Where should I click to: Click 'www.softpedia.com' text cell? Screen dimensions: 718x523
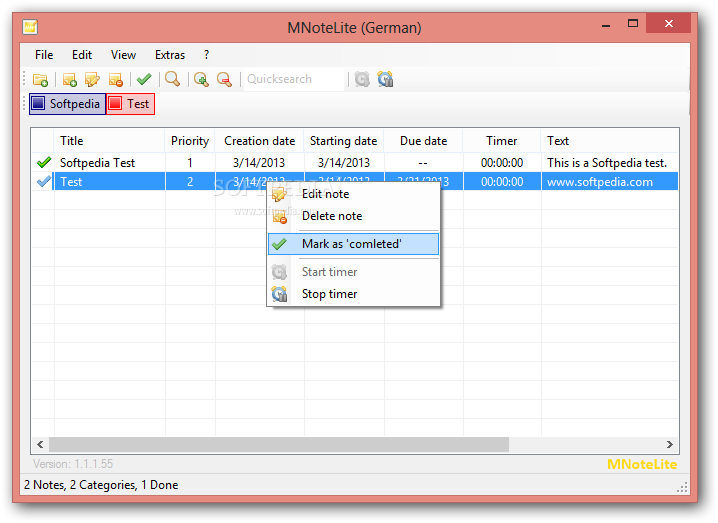pos(600,182)
